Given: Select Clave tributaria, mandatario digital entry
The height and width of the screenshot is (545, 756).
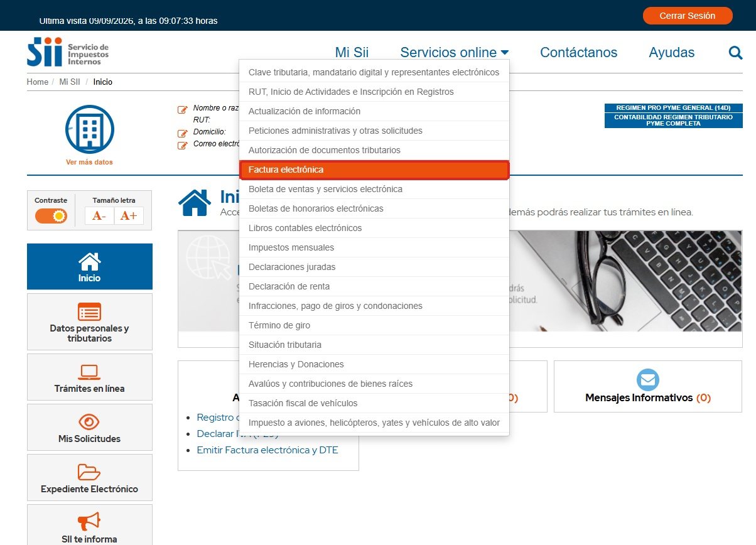Looking at the screenshot, I should [374, 72].
